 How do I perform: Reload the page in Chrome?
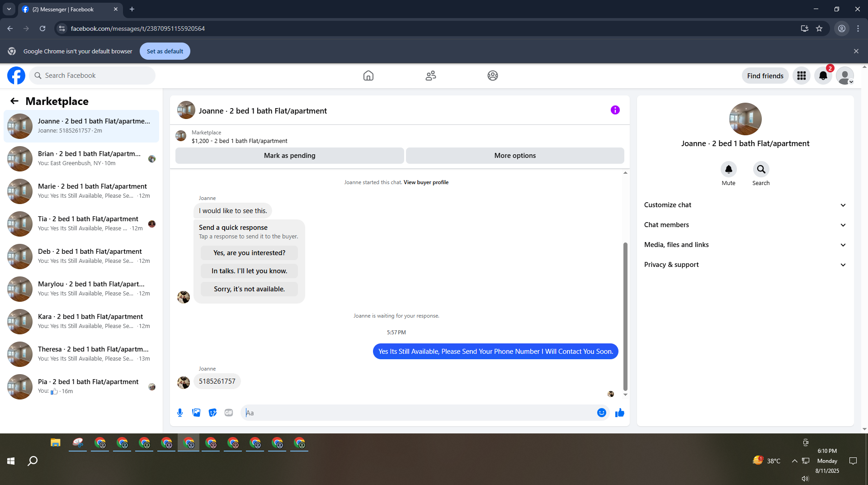click(x=42, y=29)
